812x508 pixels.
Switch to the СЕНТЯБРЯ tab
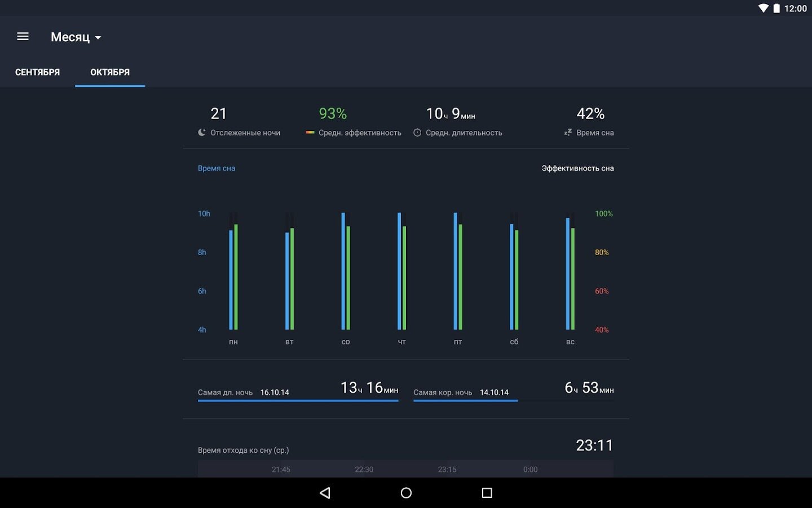pyautogui.click(x=37, y=72)
